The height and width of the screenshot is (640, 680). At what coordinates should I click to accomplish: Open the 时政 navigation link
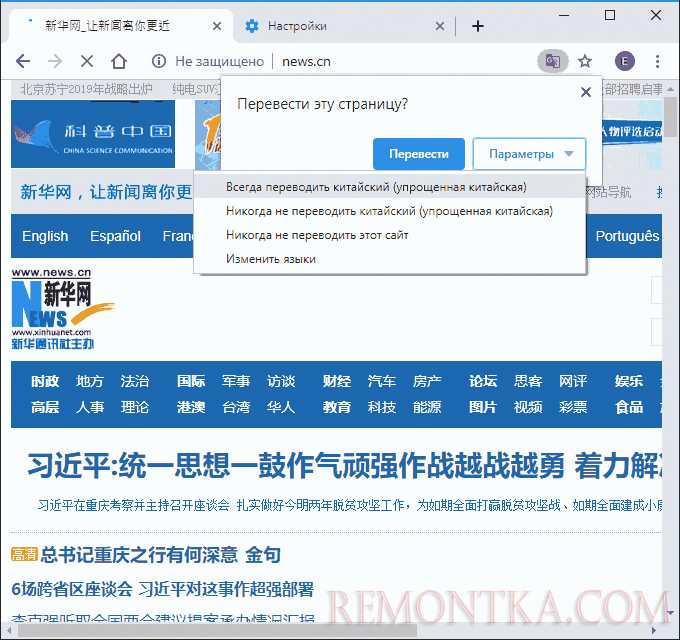[x=45, y=381]
